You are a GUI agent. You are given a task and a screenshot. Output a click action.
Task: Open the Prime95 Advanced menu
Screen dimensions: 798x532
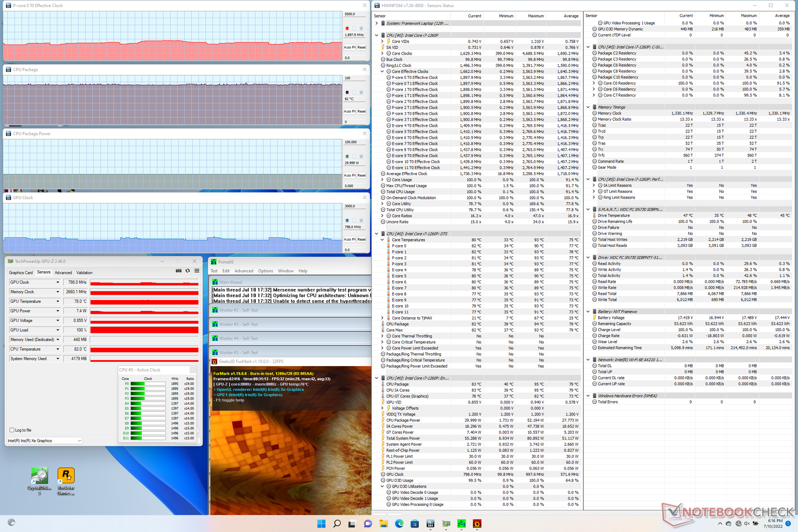(x=244, y=271)
